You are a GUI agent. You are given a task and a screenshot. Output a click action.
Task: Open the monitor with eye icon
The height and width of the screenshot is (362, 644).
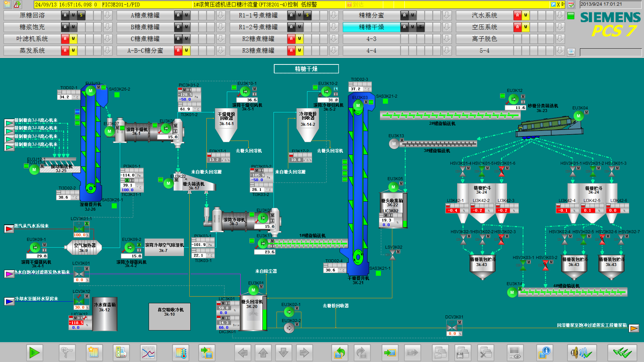(x=515, y=353)
